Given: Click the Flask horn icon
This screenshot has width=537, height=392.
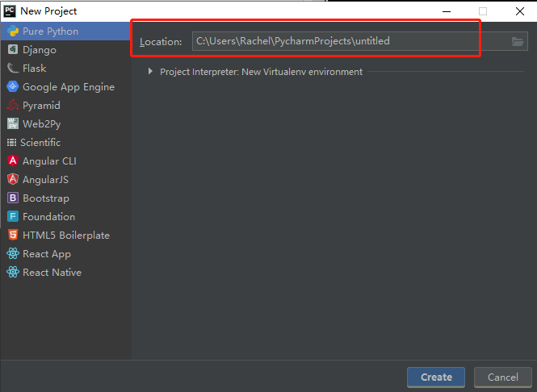Looking at the screenshot, I should (x=13, y=68).
